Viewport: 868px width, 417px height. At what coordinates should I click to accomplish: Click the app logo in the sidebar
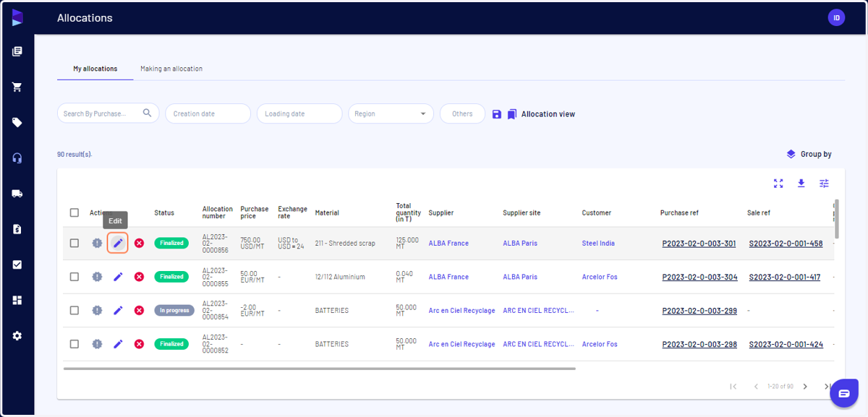pyautogui.click(x=17, y=17)
